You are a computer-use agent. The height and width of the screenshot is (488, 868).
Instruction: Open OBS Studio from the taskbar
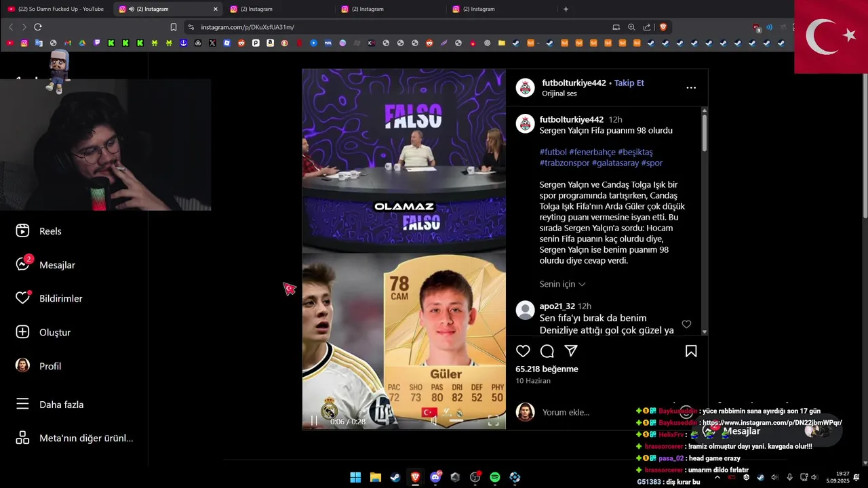[475, 477]
